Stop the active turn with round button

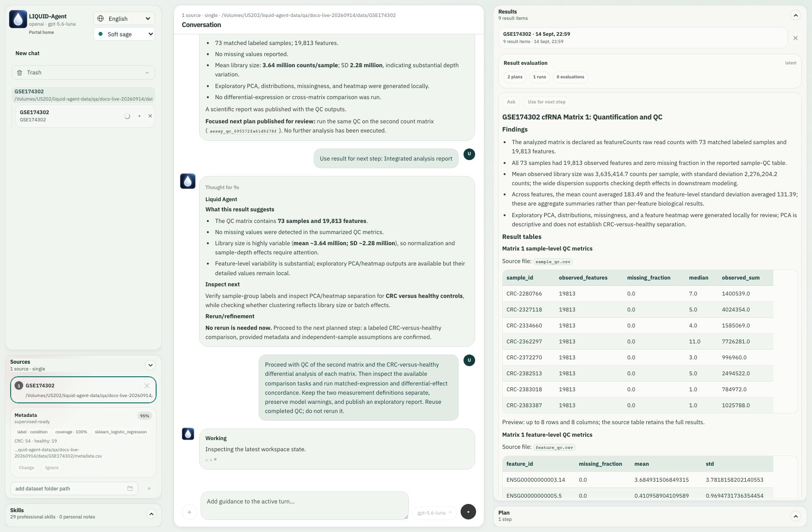[x=468, y=512]
